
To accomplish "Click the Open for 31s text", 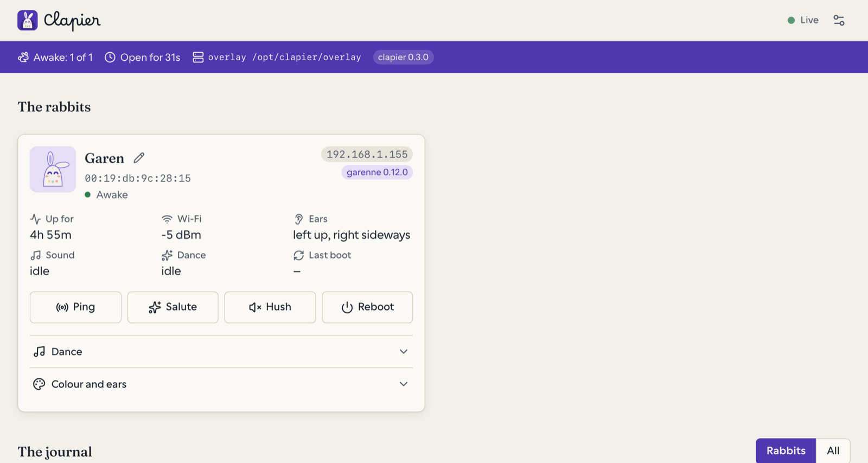I will (150, 57).
